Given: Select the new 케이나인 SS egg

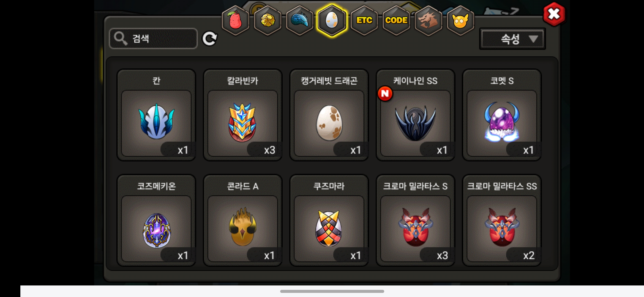Looking at the screenshot, I should pos(416,115).
